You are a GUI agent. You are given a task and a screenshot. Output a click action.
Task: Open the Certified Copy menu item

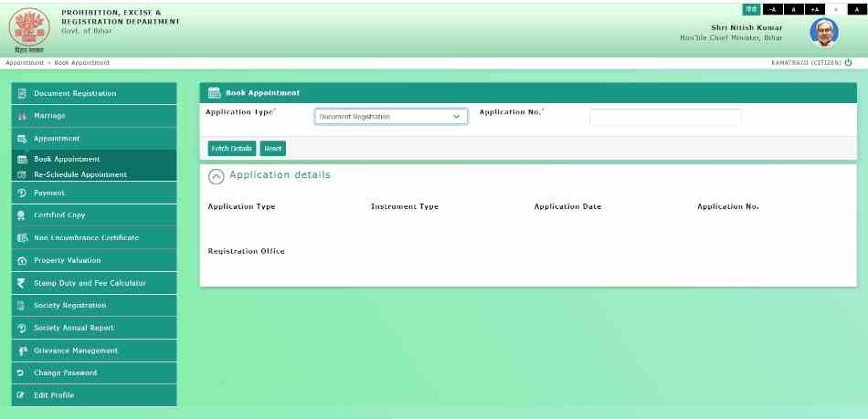coord(94,215)
